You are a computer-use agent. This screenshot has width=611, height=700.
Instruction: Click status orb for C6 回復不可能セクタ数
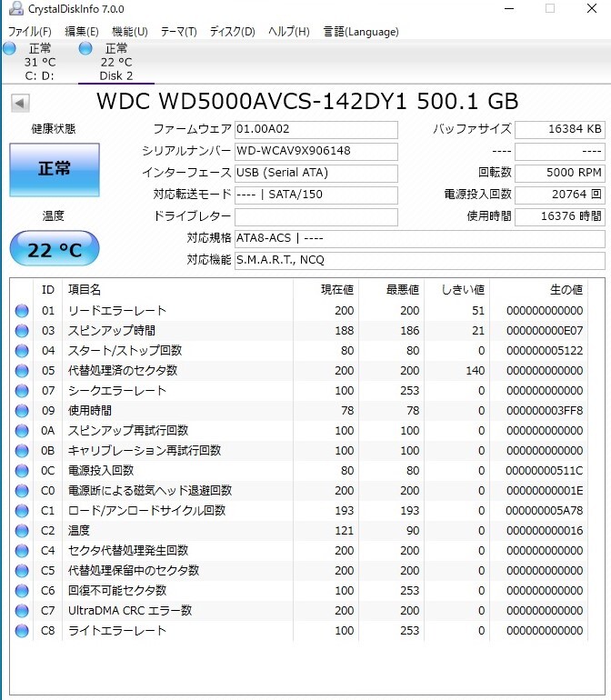pos(22,591)
